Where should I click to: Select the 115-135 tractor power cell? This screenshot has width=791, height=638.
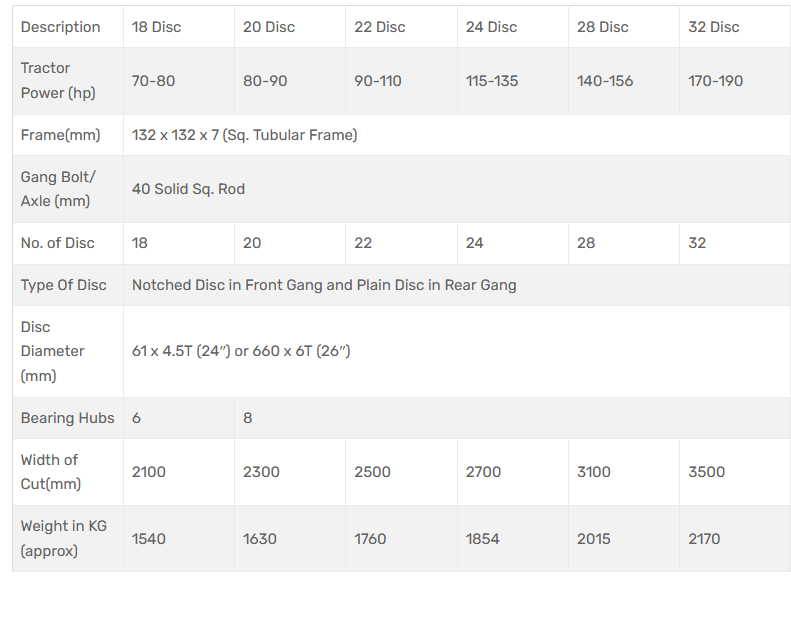pos(492,81)
